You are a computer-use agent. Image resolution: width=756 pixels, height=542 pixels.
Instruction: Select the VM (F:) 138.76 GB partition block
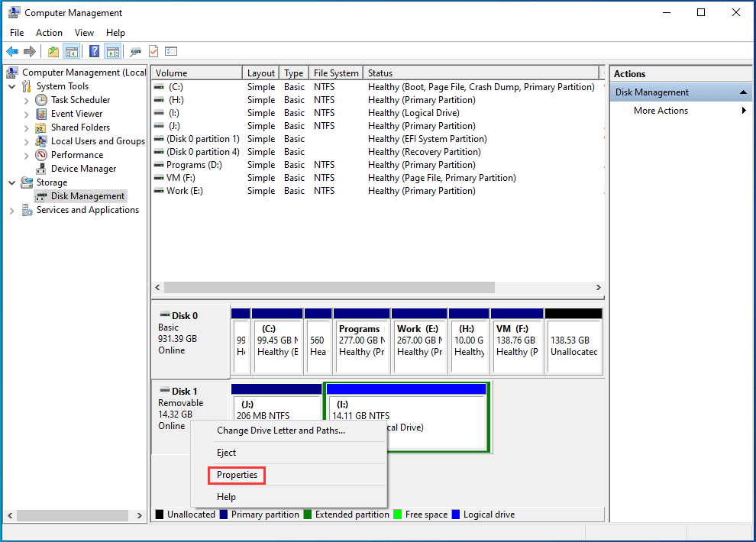(x=517, y=341)
